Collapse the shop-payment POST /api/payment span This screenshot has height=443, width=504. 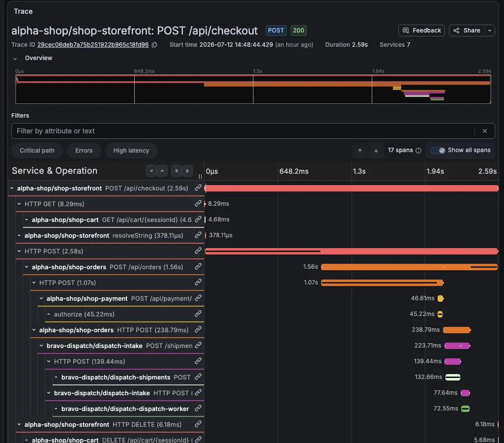pyautogui.click(x=41, y=298)
